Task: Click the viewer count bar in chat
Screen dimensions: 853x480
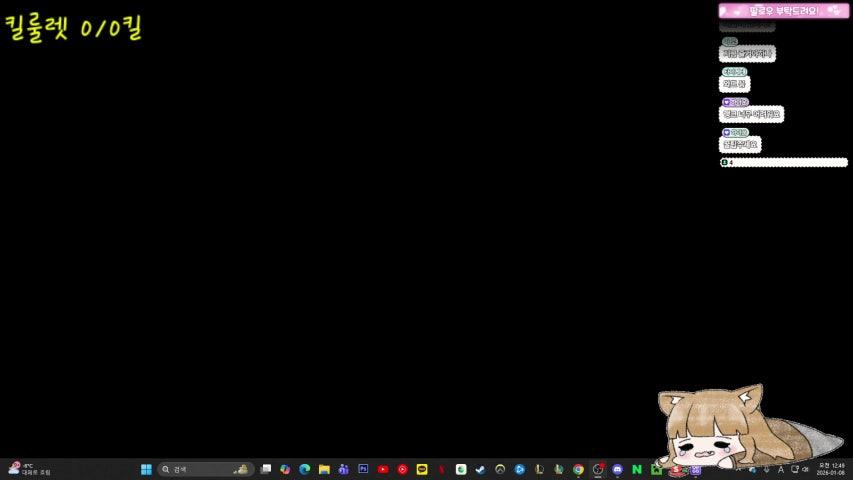Action: click(783, 162)
